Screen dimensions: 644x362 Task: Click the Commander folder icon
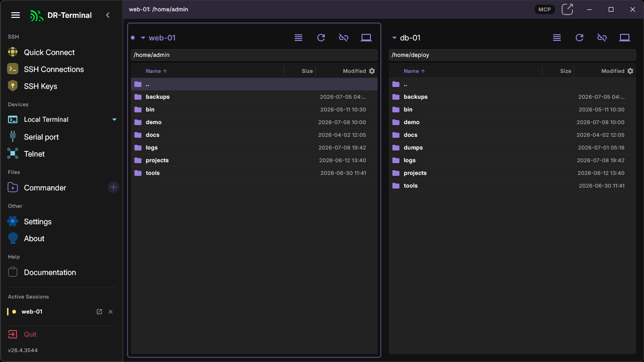click(x=13, y=188)
